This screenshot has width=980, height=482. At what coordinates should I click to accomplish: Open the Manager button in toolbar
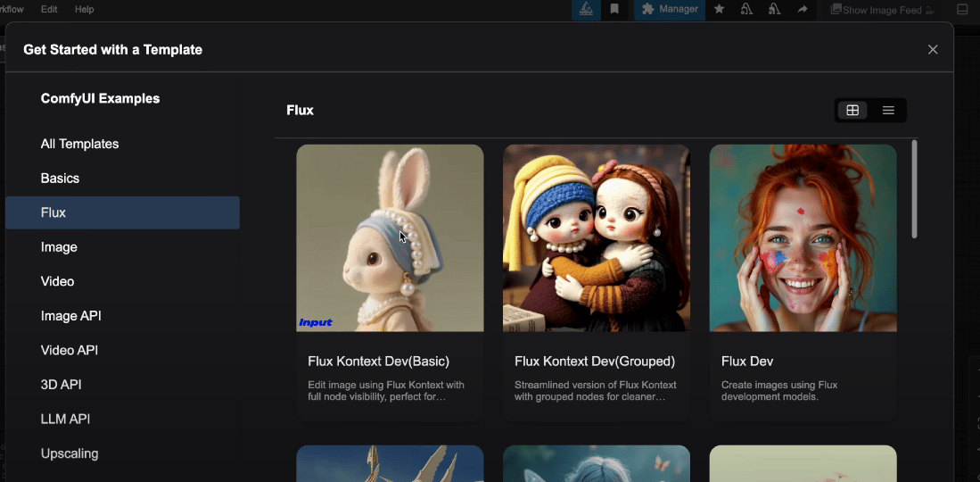pos(670,10)
